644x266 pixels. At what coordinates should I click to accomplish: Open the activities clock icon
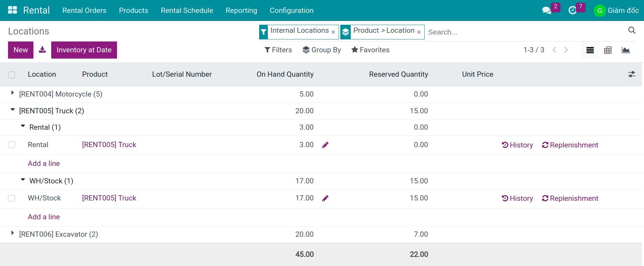coord(572,10)
